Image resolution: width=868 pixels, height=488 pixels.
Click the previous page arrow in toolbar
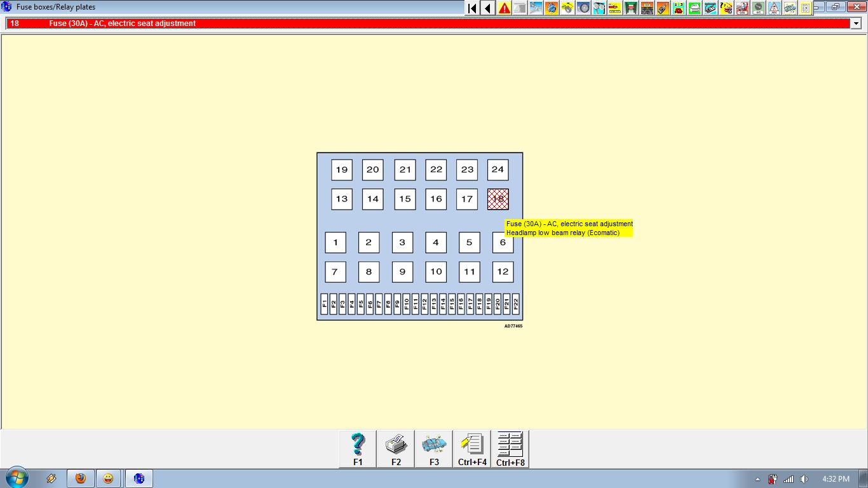click(x=488, y=8)
